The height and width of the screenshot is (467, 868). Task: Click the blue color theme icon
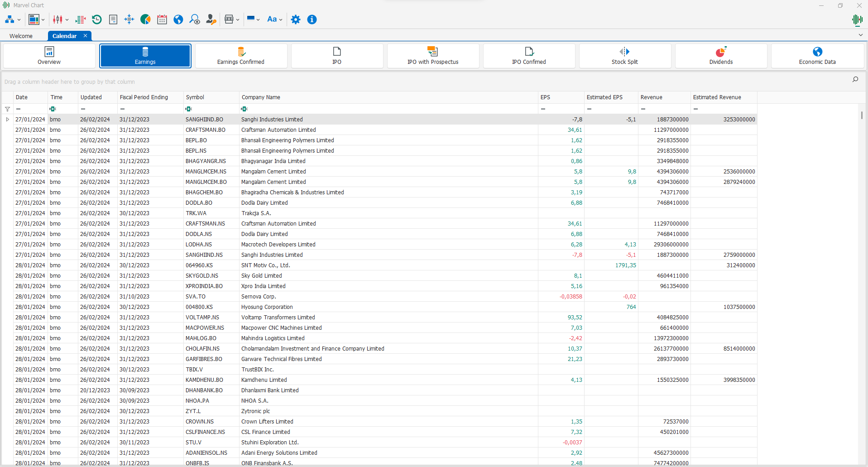tap(251, 19)
